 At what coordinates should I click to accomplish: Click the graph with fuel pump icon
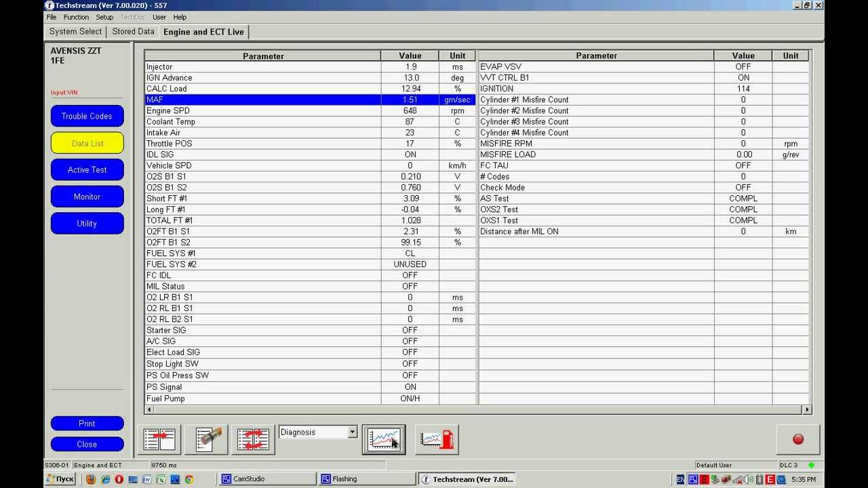[436, 439]
